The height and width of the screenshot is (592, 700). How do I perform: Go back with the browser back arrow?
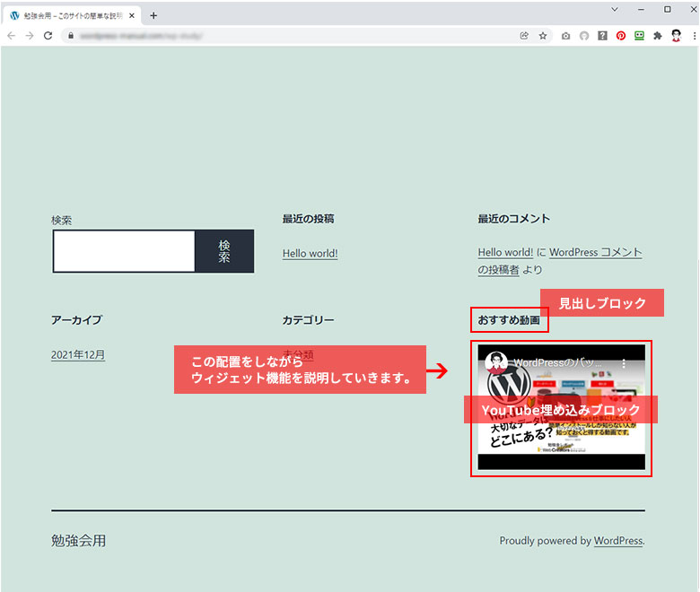(x=11, y=36)
